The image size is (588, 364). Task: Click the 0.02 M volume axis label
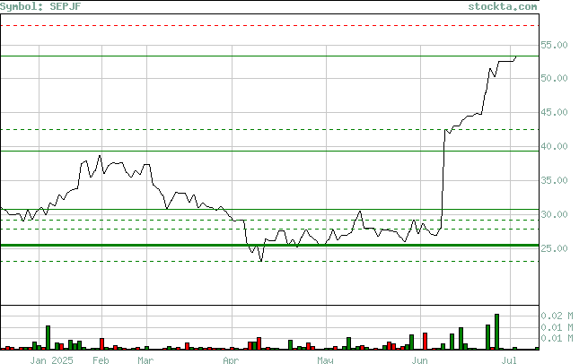[557, 316]
